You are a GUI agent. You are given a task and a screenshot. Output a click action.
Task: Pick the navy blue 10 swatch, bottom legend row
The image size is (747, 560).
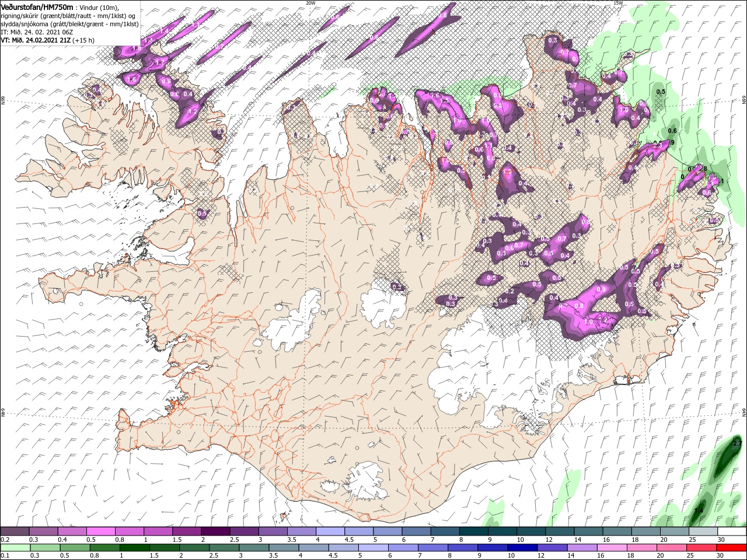(x=522, y=548)
